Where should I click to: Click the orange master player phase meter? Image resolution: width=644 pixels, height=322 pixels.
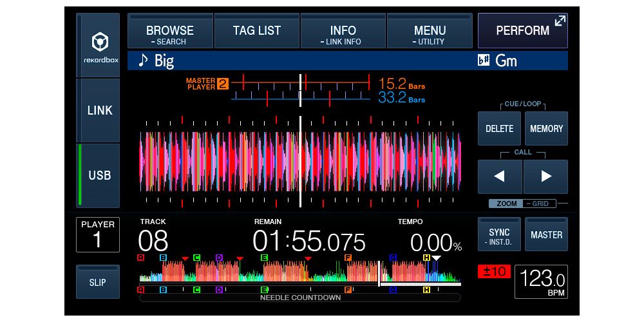(x=300, y=82)
